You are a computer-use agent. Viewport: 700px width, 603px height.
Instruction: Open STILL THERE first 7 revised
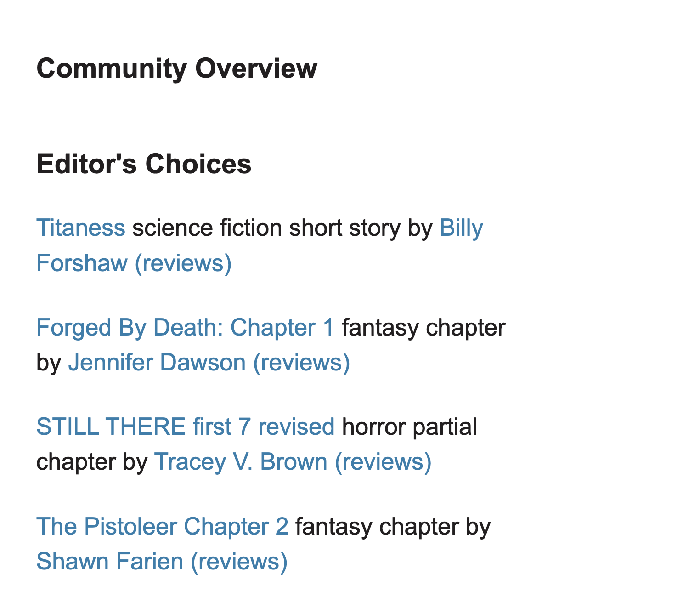(186, 427)
